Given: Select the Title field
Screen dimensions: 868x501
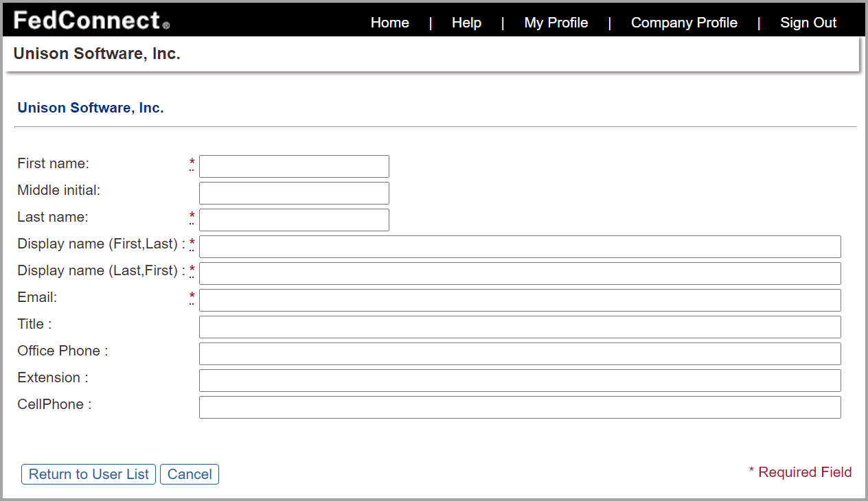Looking at the screenshot, I should coord(519,327).
